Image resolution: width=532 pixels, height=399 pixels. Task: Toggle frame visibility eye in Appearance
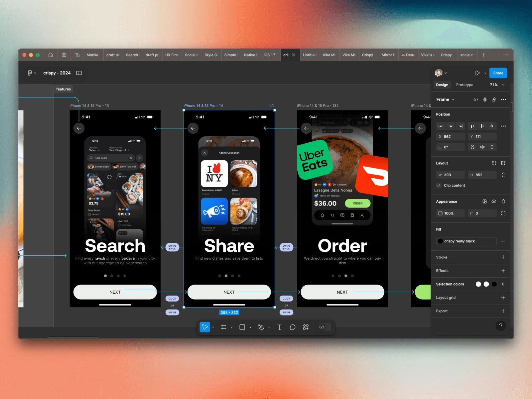tap(494, 201)
